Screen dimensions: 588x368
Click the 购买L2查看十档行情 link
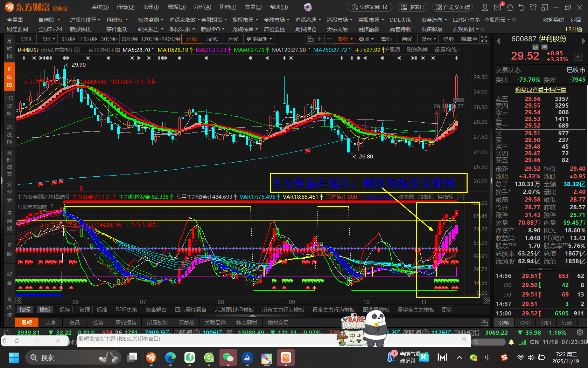point(540,90)
